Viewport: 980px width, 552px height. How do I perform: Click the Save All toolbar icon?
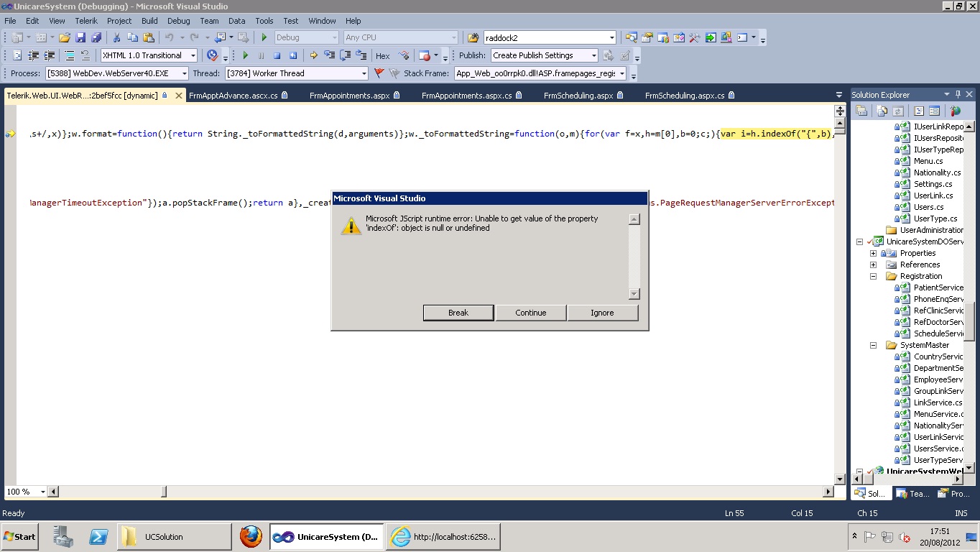tap(96, 37)
